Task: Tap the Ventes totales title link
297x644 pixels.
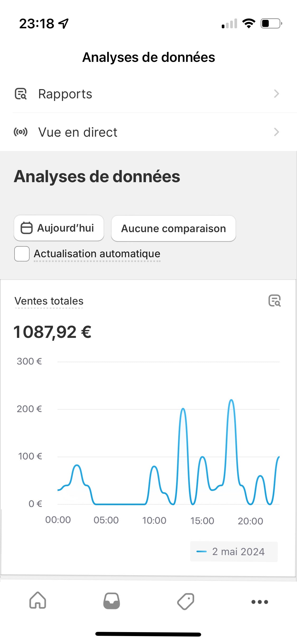Action: 49,301
